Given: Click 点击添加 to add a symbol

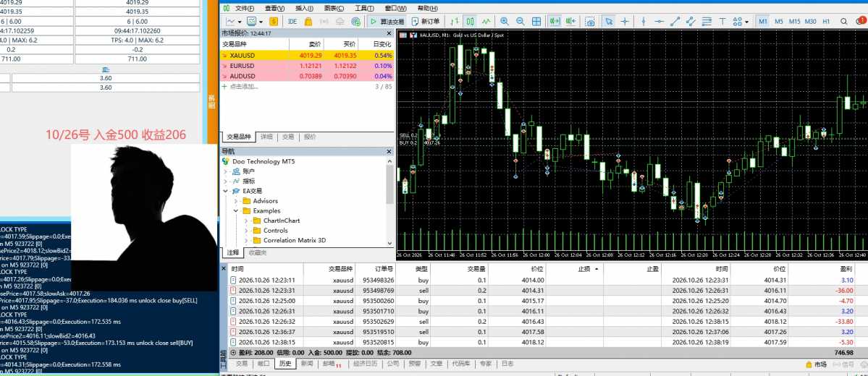Looking at the screenshot, I should [x=243, y=86].
